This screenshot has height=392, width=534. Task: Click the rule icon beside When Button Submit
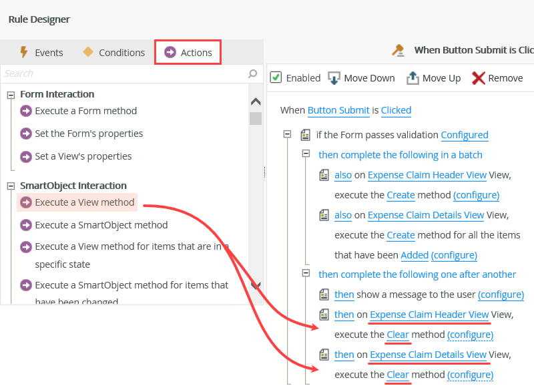click(398, 49)
